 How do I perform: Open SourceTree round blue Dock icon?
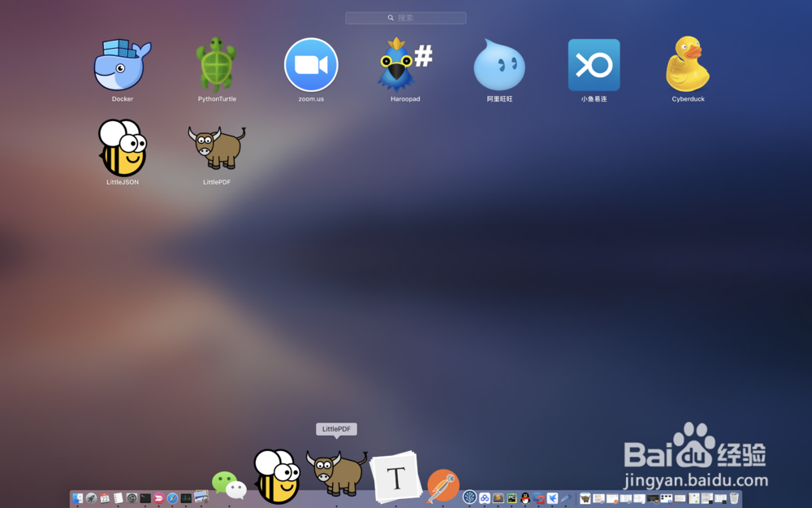point(469,497)
